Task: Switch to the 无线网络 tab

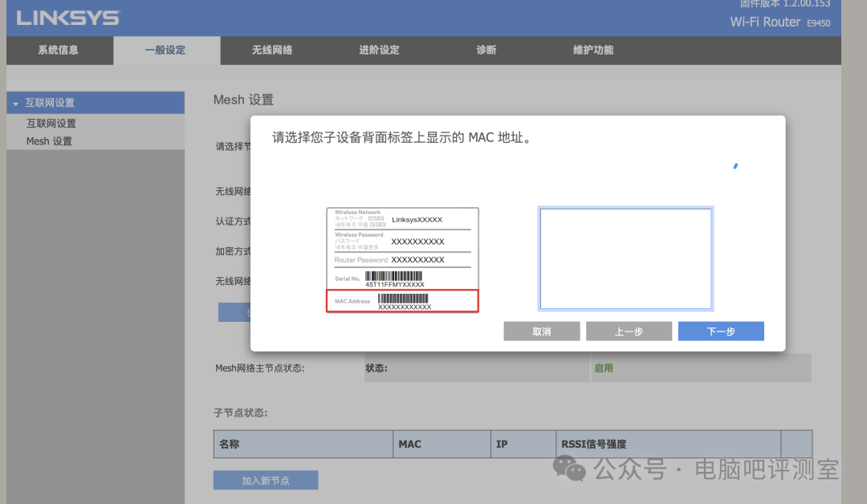Action: click(272, 51)
